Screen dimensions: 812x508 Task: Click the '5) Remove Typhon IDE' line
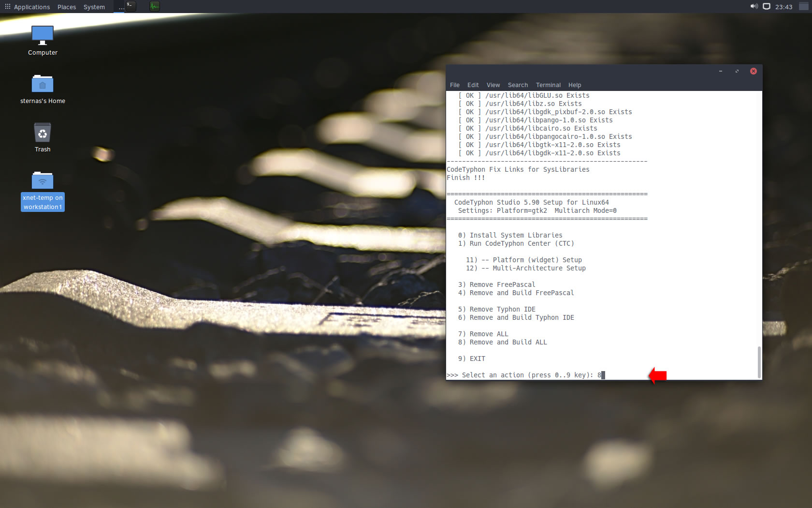point(497,309)
